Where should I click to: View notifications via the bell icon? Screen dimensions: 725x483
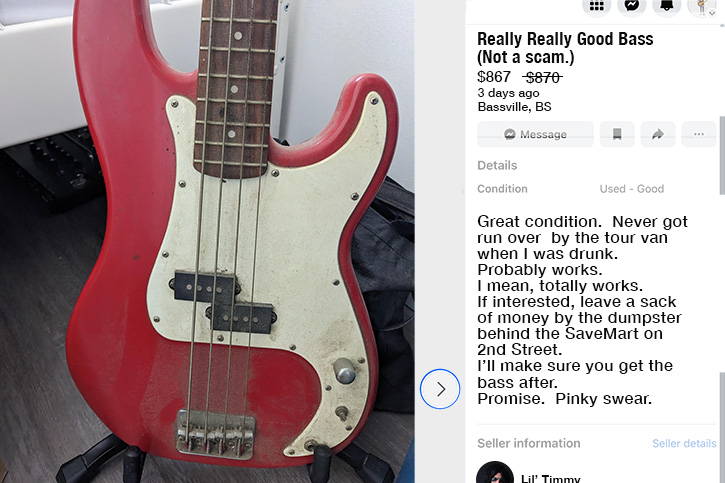(x=667, y=6)
